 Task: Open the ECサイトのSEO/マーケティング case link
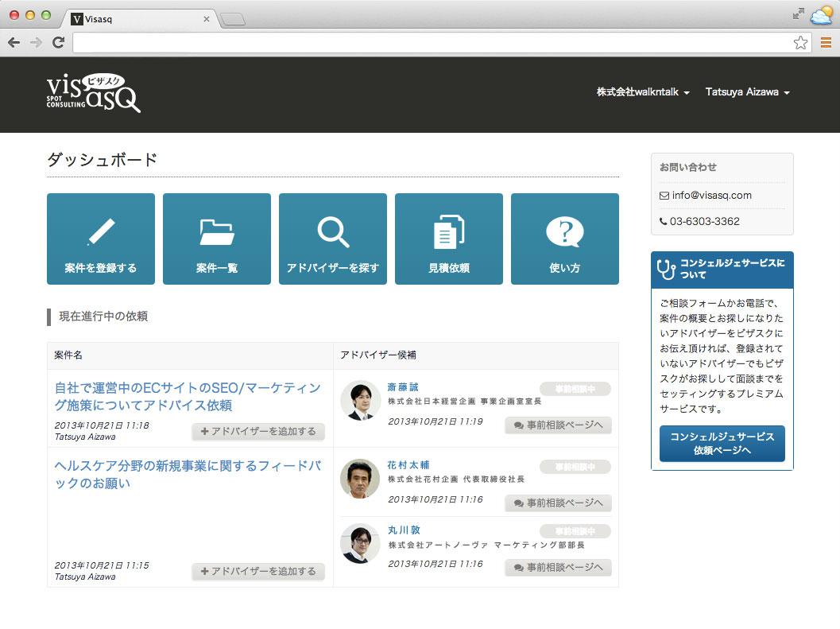188,397
